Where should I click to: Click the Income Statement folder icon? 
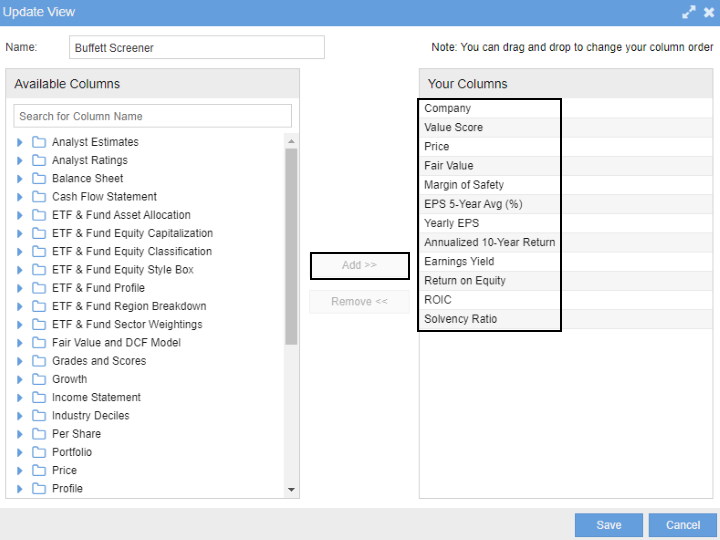pyautogui.click(x=39, y=398)
